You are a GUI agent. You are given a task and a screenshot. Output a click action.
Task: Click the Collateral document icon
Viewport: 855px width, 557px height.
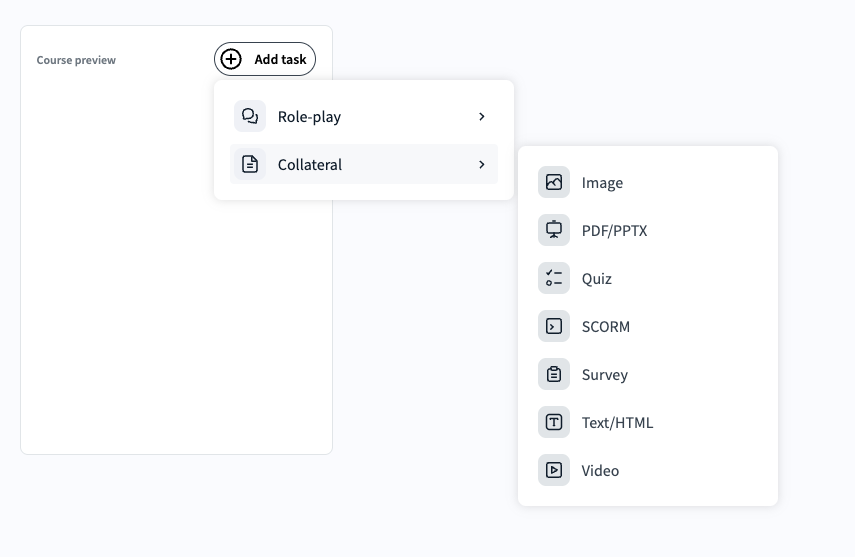click(250, 164)
